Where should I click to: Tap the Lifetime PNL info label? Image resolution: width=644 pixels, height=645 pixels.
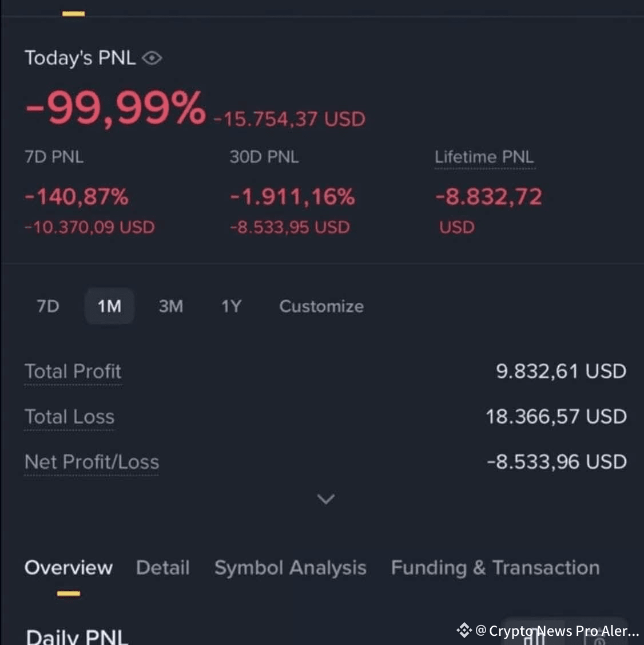click(484, 157)
